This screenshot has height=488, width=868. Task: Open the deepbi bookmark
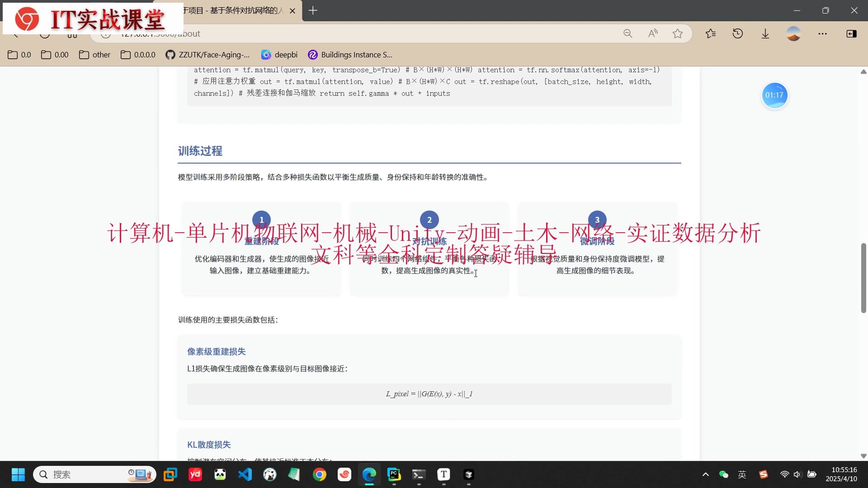[x=279, y=55]
